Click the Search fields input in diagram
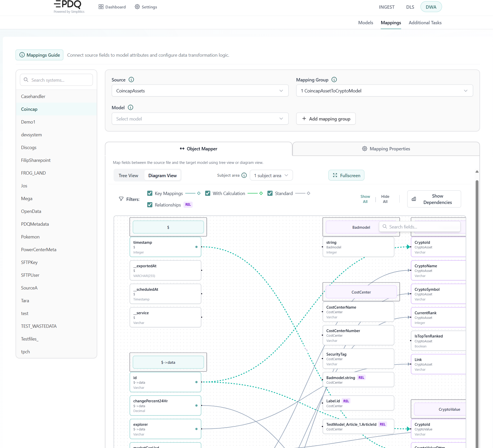Image resolution: width=493 pixels, height=448 pixels. [x=420, y=227]
